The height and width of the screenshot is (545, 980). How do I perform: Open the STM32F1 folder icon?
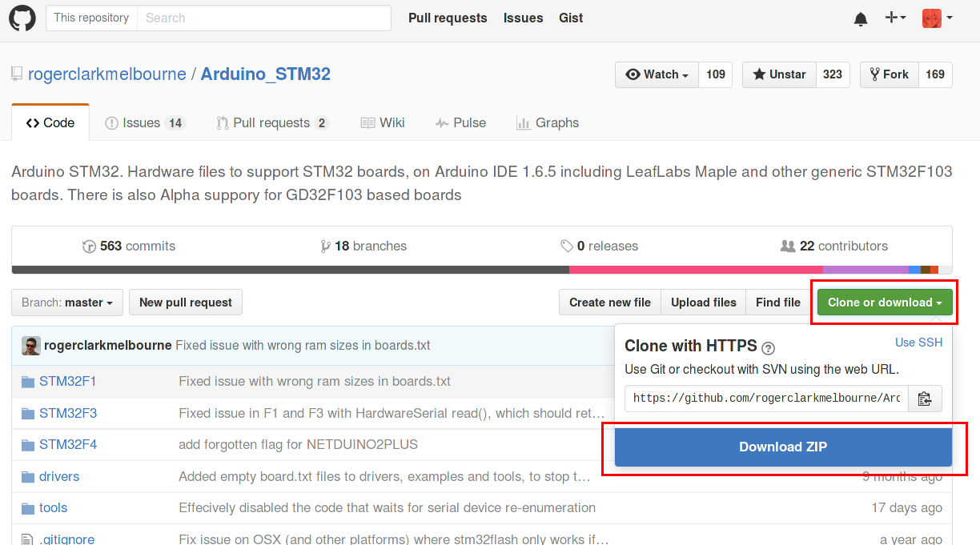28,382
